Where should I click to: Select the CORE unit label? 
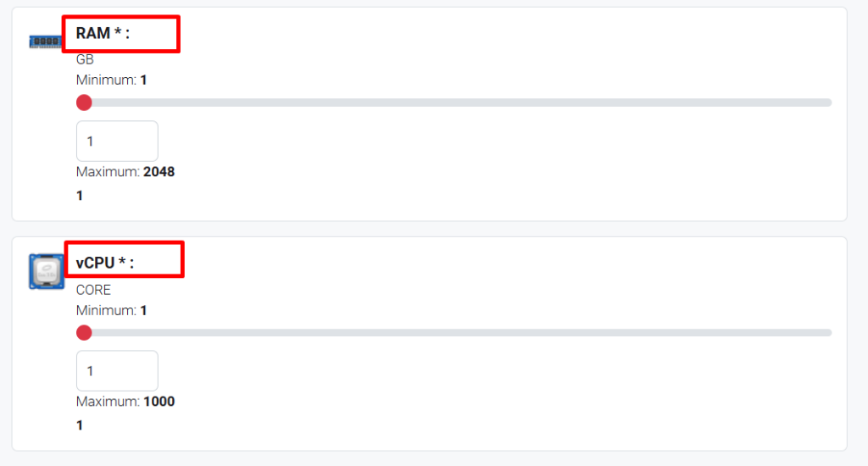(x=93, y=290)
